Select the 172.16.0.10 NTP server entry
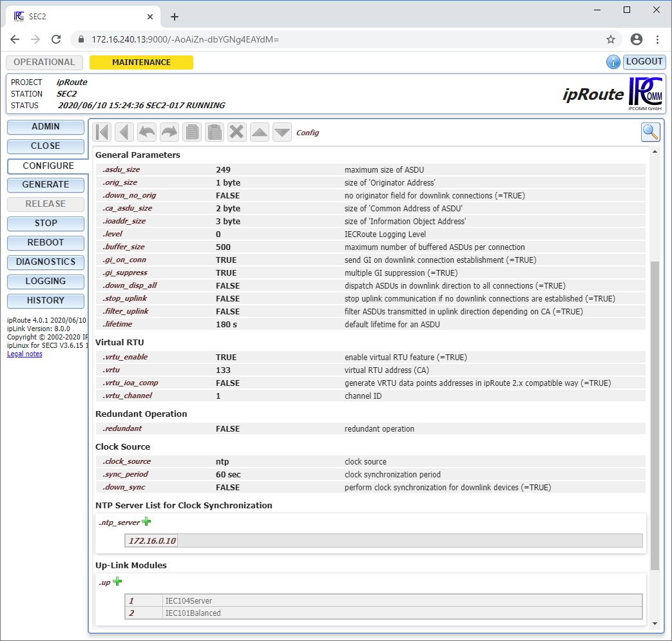Screen dimensions: 672x641 coord(152,540)
